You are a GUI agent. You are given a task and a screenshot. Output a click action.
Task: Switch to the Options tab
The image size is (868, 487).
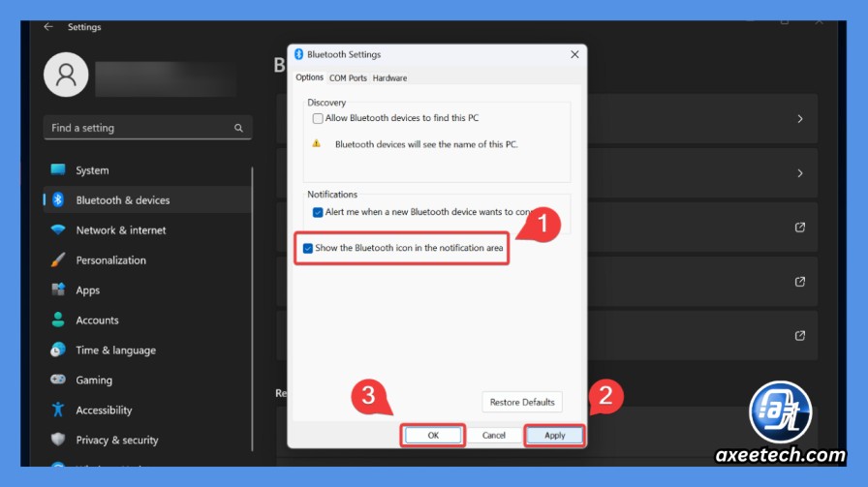[309, 77]
